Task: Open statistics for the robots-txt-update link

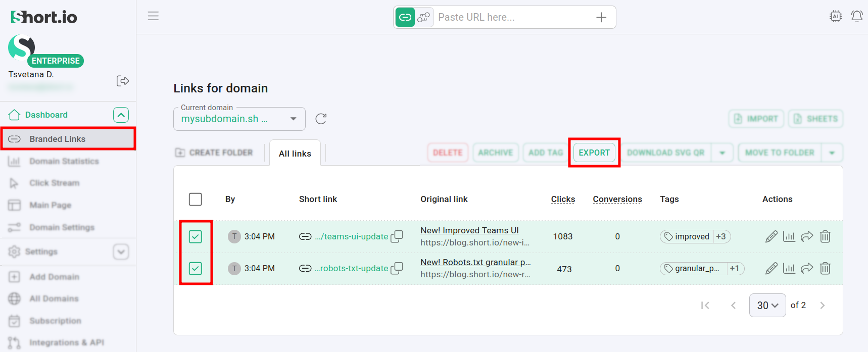Action: (789, 268)
